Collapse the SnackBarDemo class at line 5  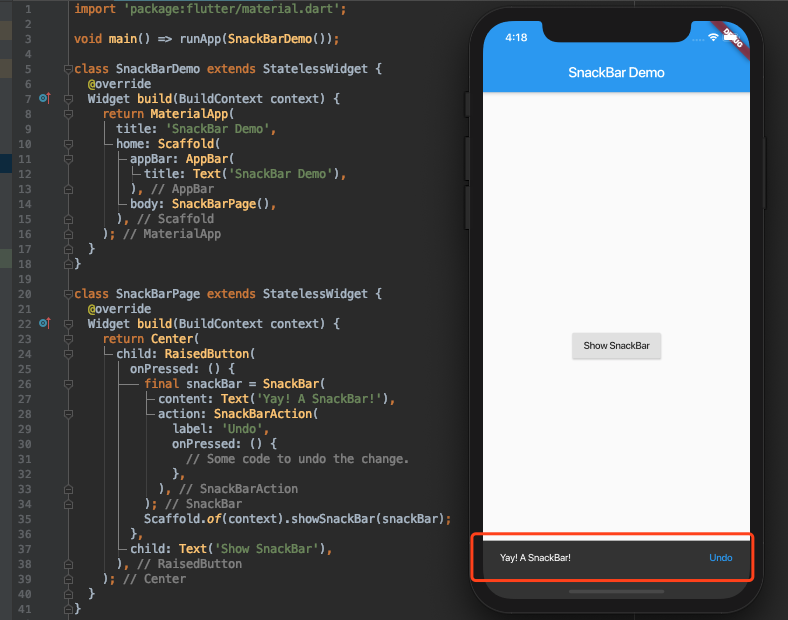(68, 69)
